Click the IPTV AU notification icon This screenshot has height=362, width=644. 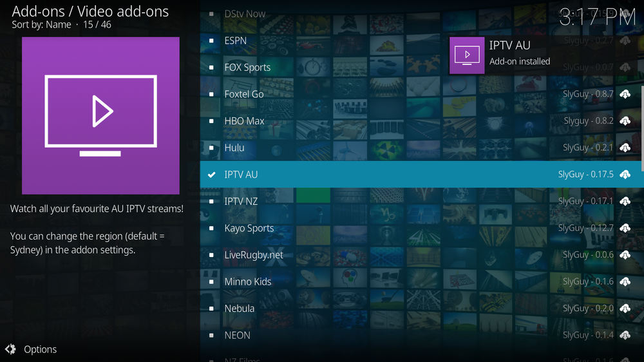click(467, 55)
